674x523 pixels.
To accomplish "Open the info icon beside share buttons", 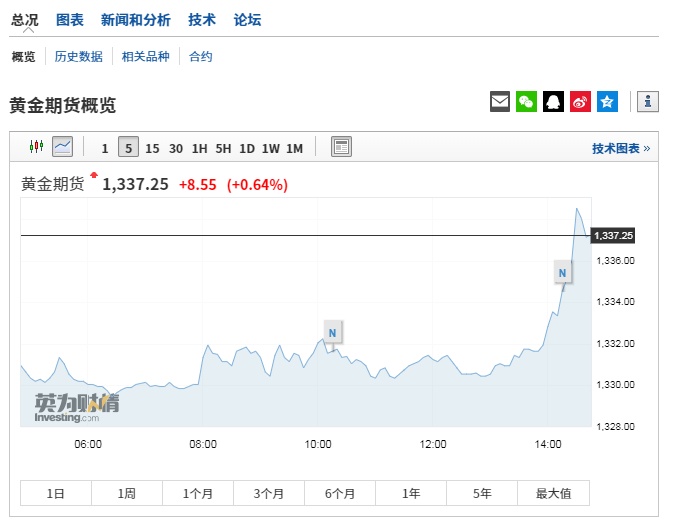I will (x=648, y=101).
